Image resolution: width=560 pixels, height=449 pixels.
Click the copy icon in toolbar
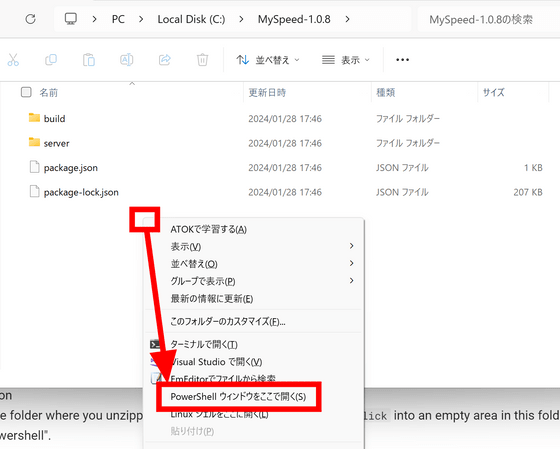[51, 60]
